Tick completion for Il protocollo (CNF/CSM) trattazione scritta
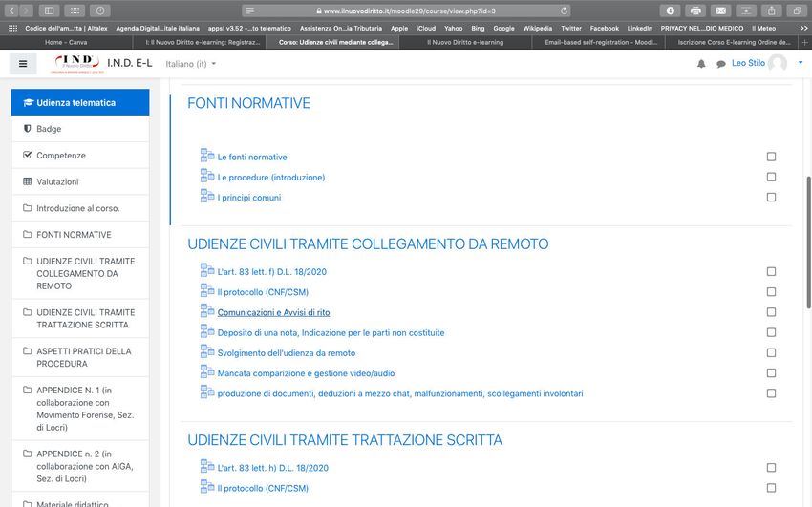Screen dimensions: 812x507 (771, 488)
